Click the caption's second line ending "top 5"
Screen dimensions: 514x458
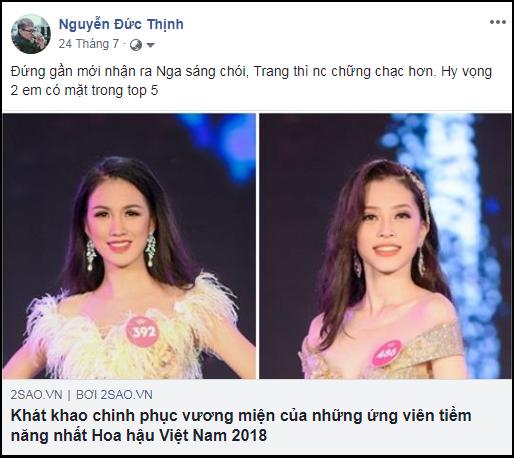tap(84, 90)
